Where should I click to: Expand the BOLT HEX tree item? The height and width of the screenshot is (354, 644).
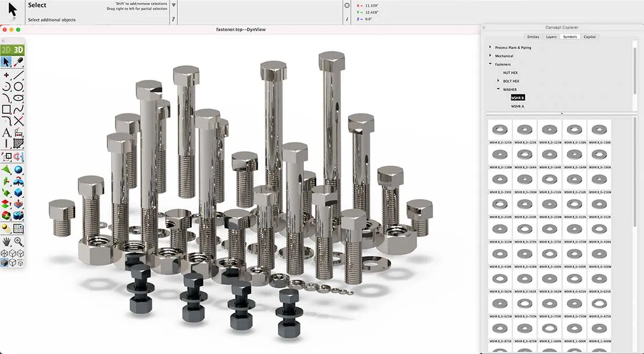coord(498,80)
